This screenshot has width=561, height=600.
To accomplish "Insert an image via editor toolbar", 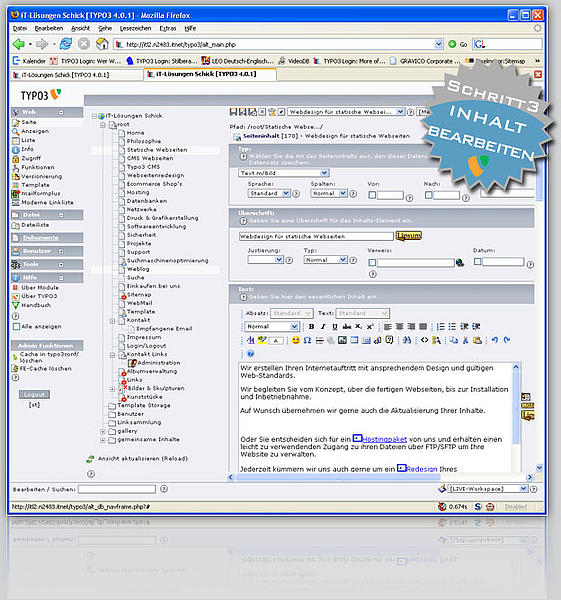I will (342, 340).
